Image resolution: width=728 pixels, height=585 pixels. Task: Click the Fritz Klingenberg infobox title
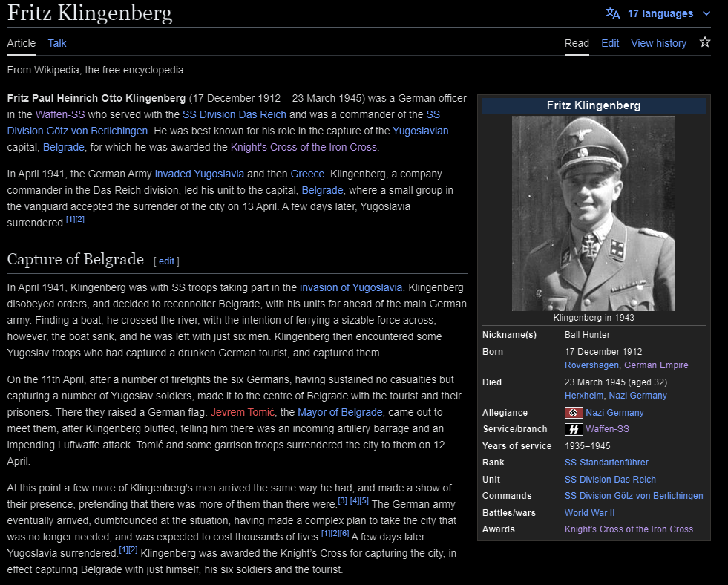[x=594, y=105]
